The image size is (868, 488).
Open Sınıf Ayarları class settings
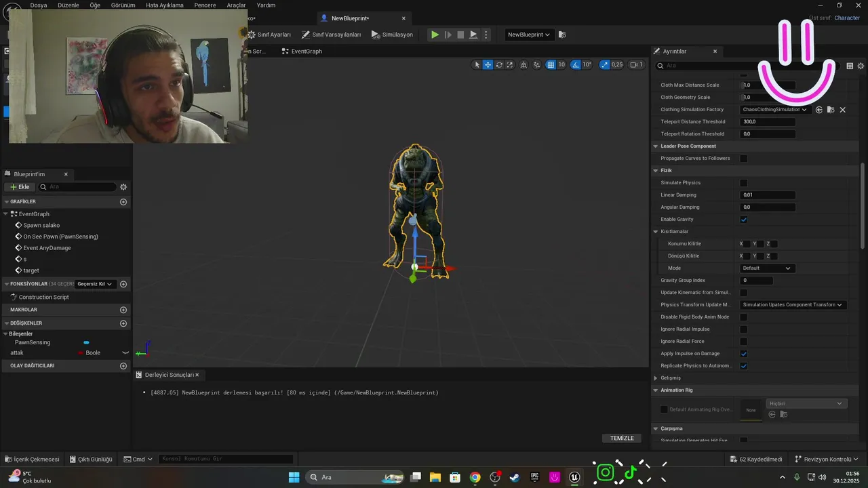click(269, 35)
